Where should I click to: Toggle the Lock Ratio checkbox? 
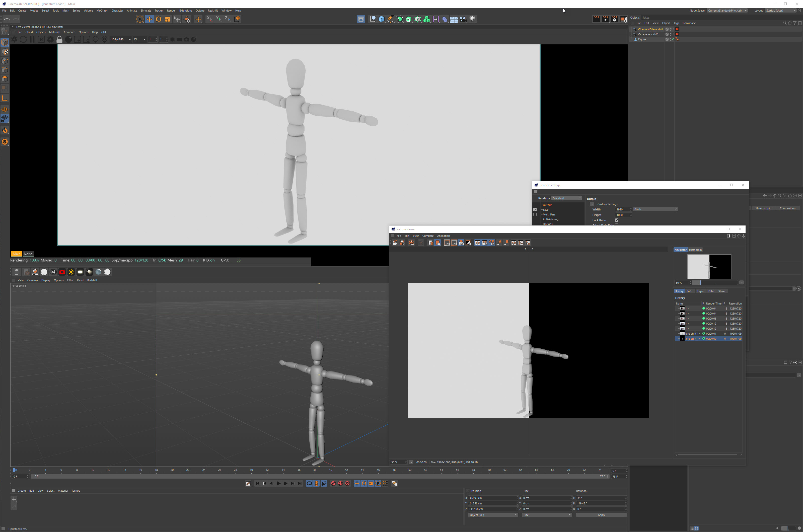click(x=617, y=220)
